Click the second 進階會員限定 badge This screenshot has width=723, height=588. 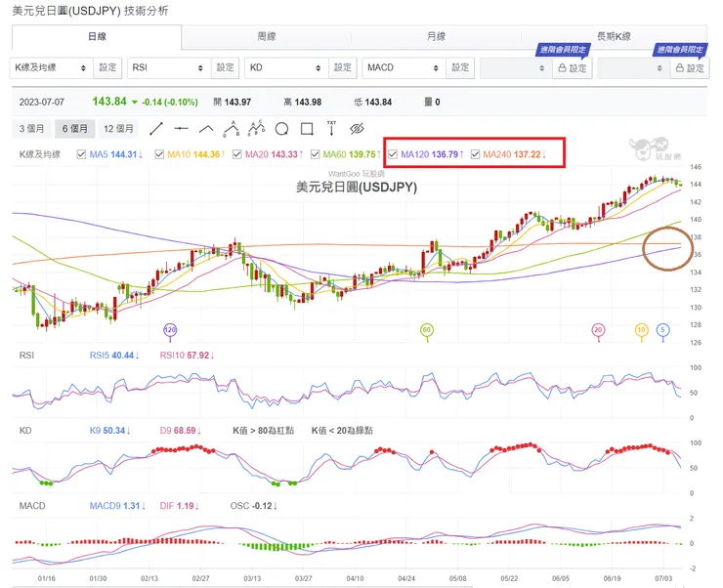pos(680,50)
